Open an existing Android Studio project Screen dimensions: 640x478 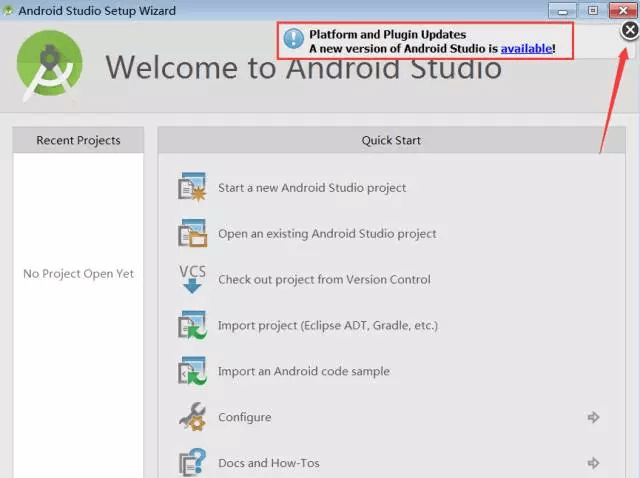327,233
